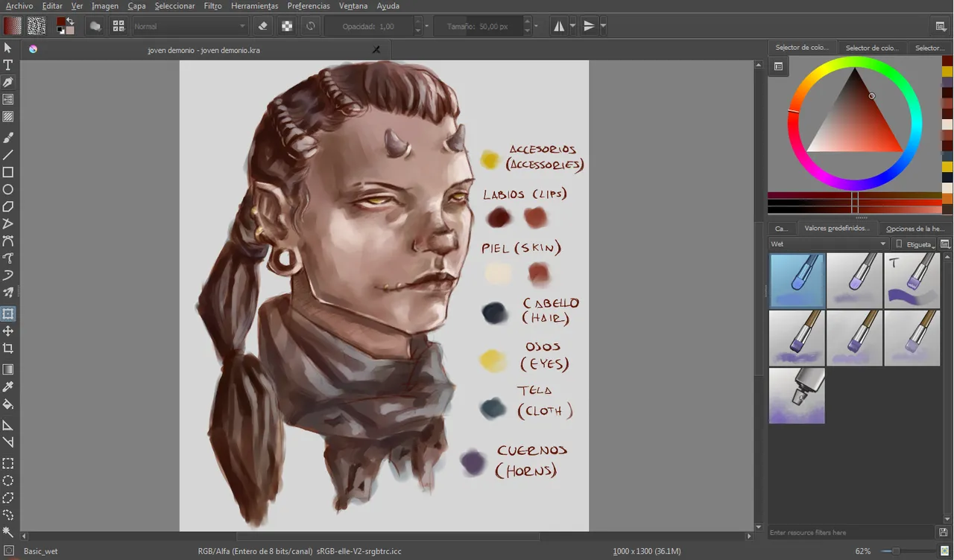Screen dimensions: 954x560
Task: Switch to Opciones de la he... tab
Action: 915,229
